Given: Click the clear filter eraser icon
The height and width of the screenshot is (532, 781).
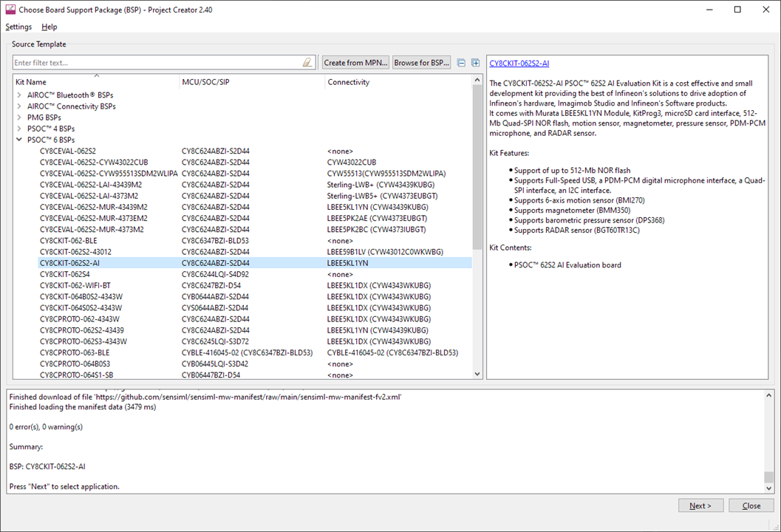Looking at the screenshot, I should pos(308,63).
